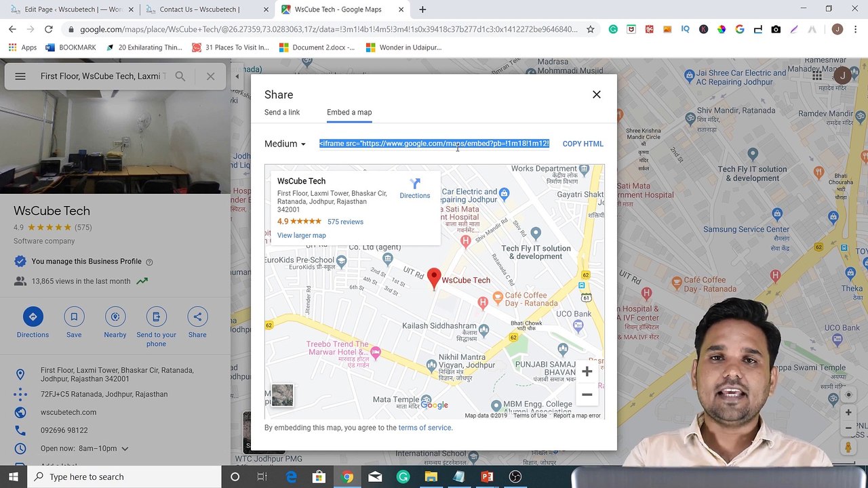Open the 575 reviews link in the preview
The height and width of the screenshot is (488, 868).
(345, 222)
